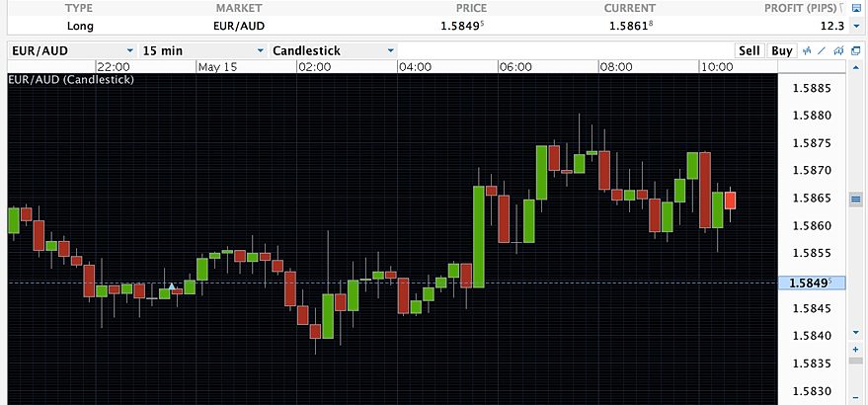The image size is (868, 405).
Task: Open the 15 min timeframe dropdown
Action: pos(203,51)
